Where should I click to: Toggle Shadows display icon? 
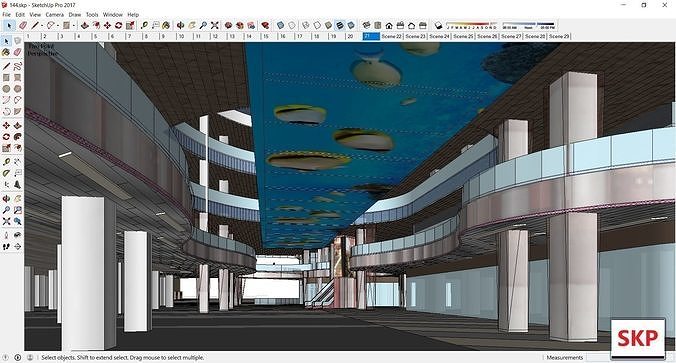pos(438,25)
